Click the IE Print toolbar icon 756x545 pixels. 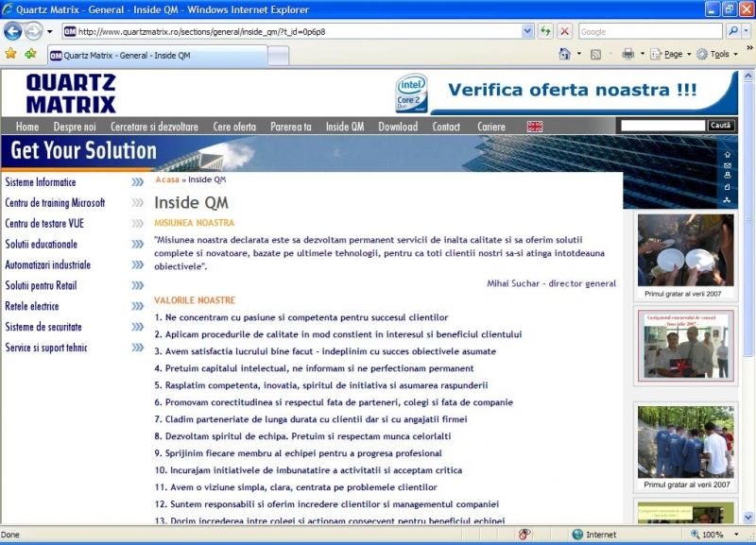pos(627,54)
